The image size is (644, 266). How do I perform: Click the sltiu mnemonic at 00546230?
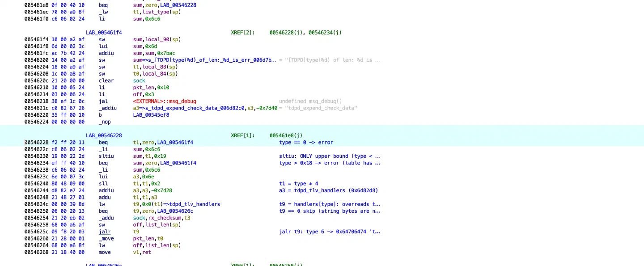coord(106,156)
